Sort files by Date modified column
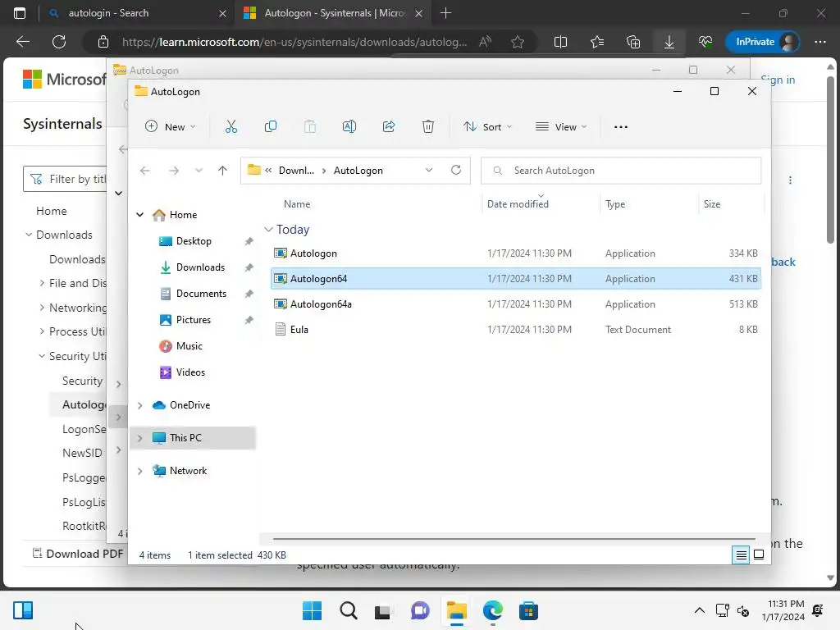 coord(518,204)
